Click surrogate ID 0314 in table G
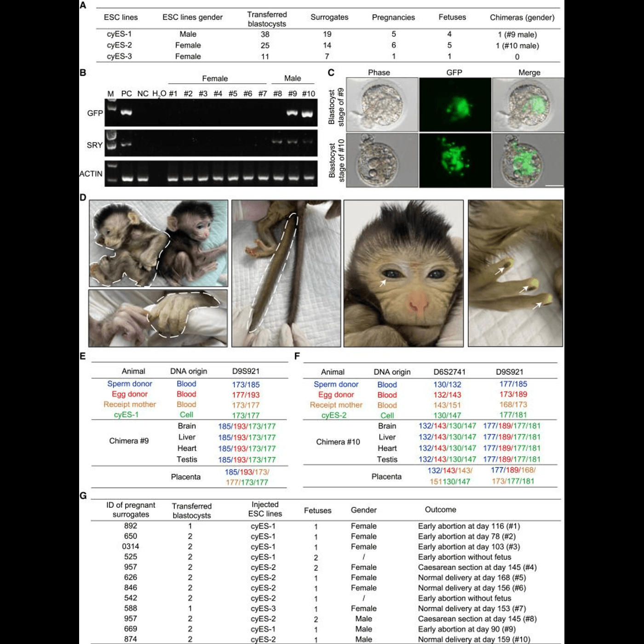The image size is (644, 644). coord(131,546)
